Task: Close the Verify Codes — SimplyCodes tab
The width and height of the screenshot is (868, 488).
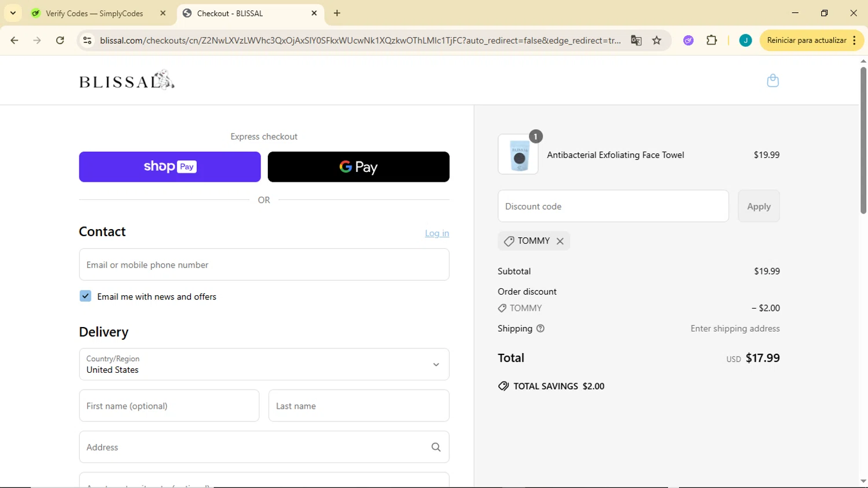Action: point(163,13)
